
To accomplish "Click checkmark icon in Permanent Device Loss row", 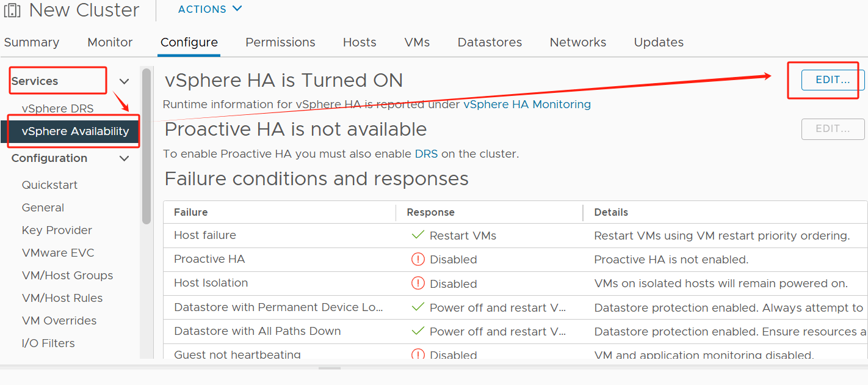I will (418, 307).
